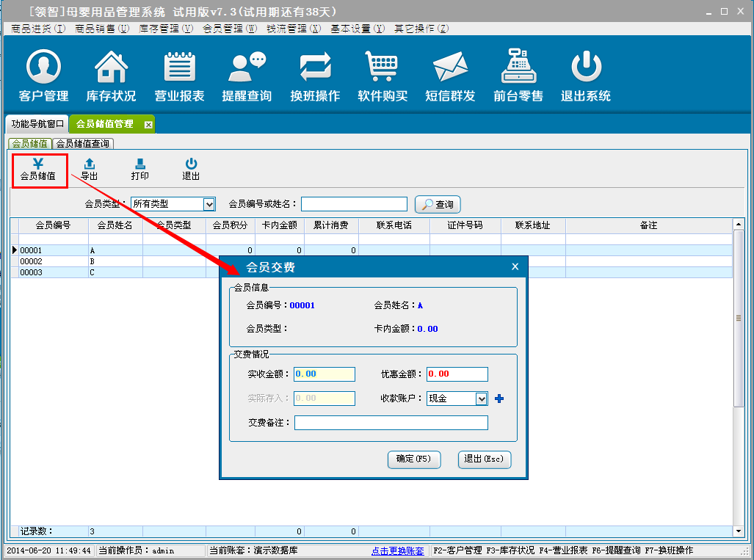Image resolution: width=754 pixels, height=560 pixels.
Task: Click the 会员储值 toolbar button
Action: tap(39, 170)
